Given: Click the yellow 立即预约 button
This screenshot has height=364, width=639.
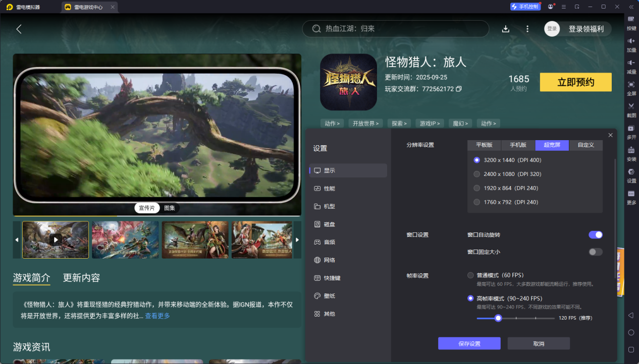Looking at the screenshot, I should click(575, 82).
